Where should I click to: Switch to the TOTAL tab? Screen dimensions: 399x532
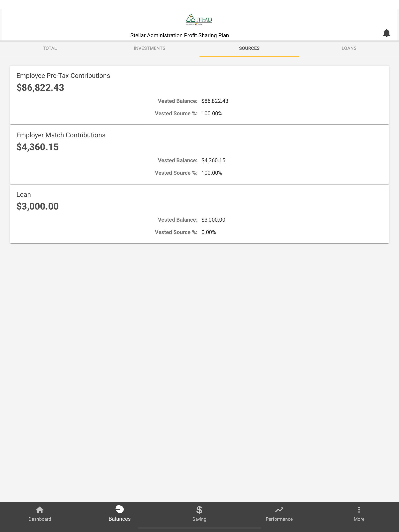click(x=50, y=48)
